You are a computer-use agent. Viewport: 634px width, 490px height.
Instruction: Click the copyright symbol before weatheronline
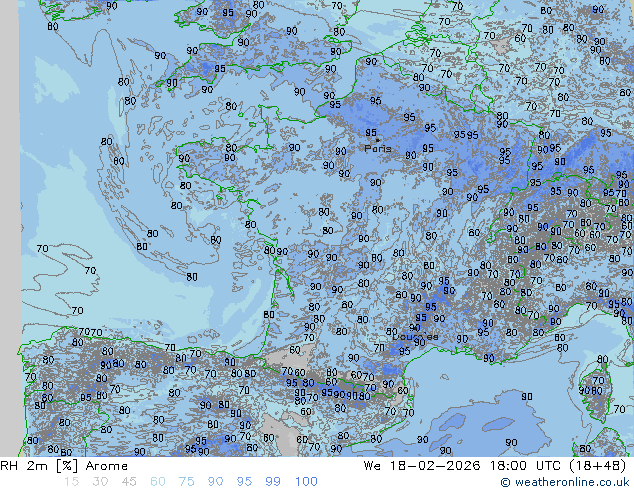[506, 482]
